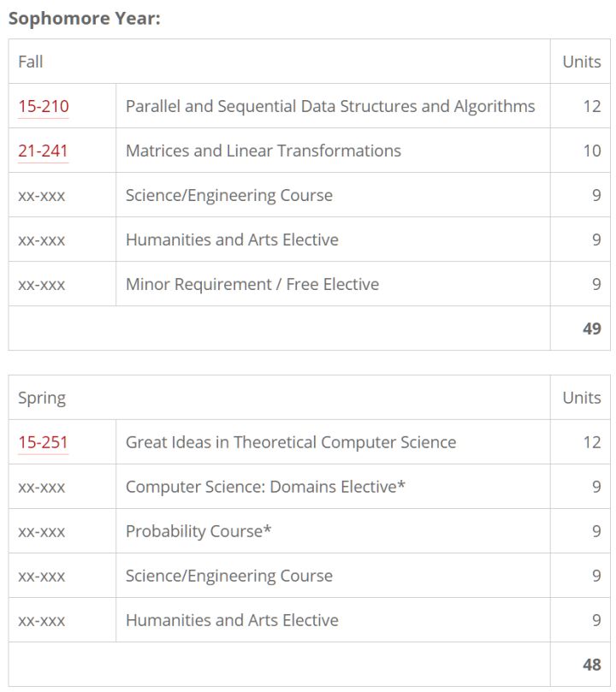Click the Spring total of 48 units

(x=591, y=665)
